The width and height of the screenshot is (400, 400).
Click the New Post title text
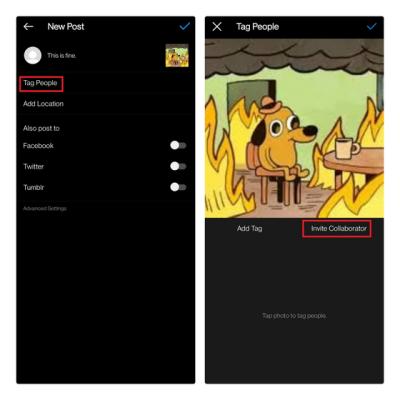[x=66, y=27]
